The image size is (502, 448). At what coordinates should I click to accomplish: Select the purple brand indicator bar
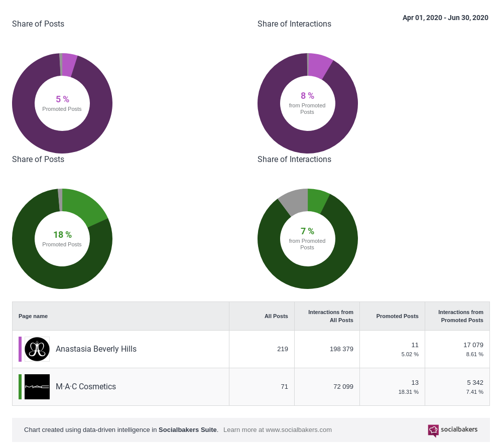(x=19, y=349)
